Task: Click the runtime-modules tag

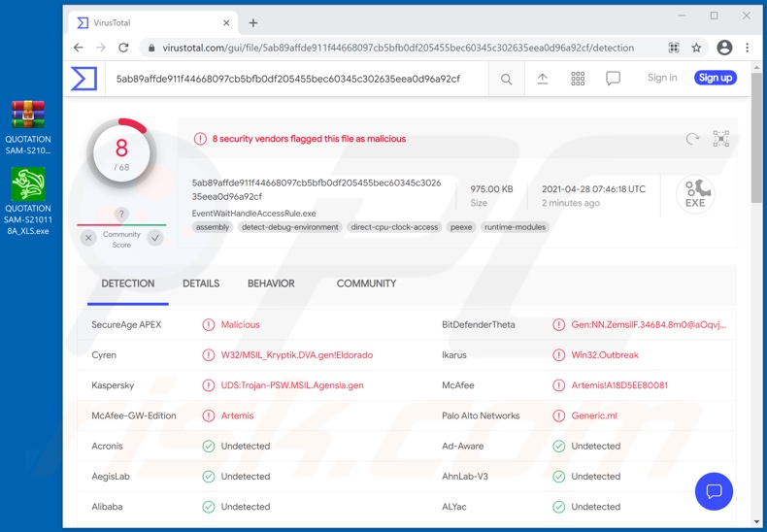Action: (516, 227)
